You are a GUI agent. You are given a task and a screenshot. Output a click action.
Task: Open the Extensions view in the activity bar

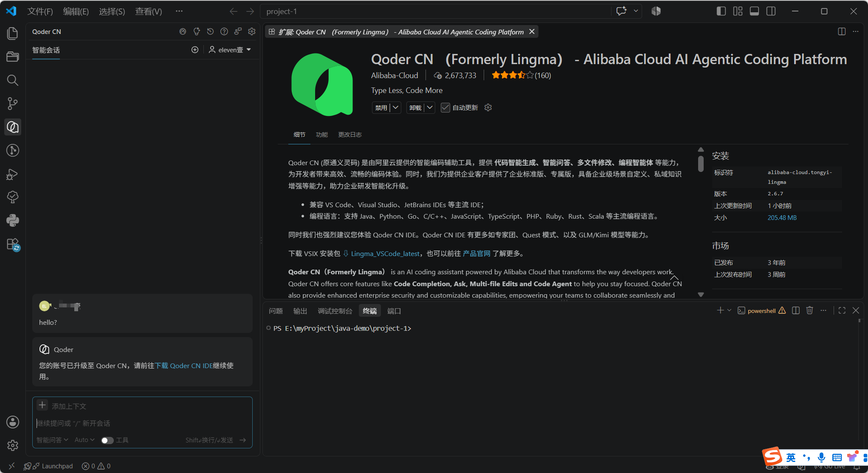point(13,244)
